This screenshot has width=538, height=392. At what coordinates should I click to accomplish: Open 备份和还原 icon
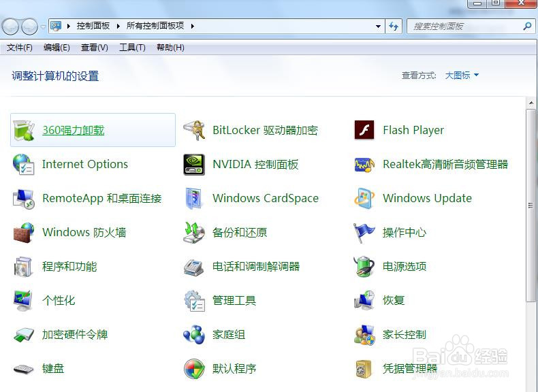click(194, 233)
